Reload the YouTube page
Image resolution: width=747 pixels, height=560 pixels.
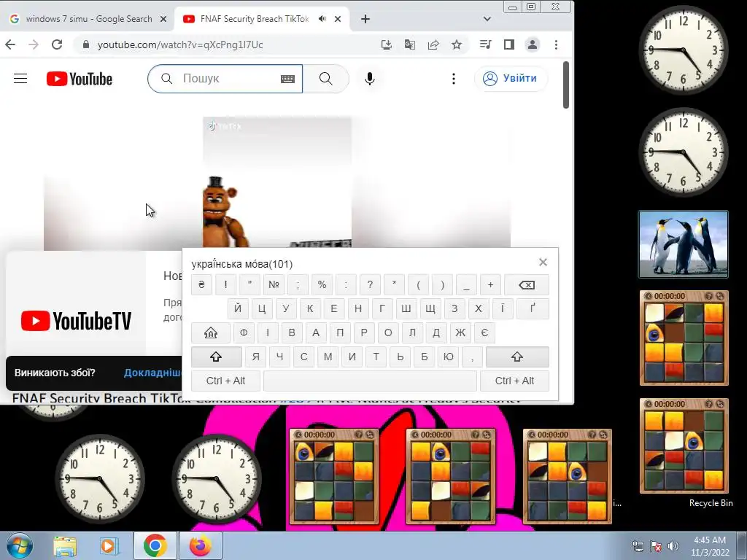pyautogui.click(x=57, y=44)
